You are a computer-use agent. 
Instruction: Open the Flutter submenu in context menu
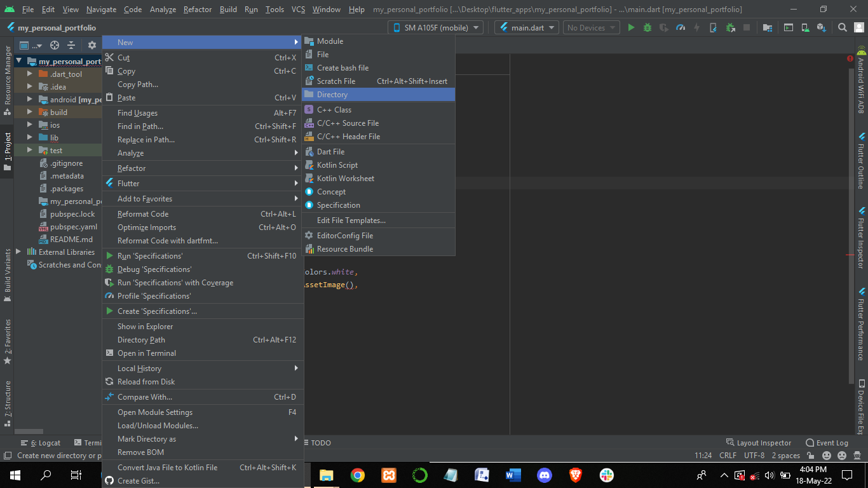(202, 184)
